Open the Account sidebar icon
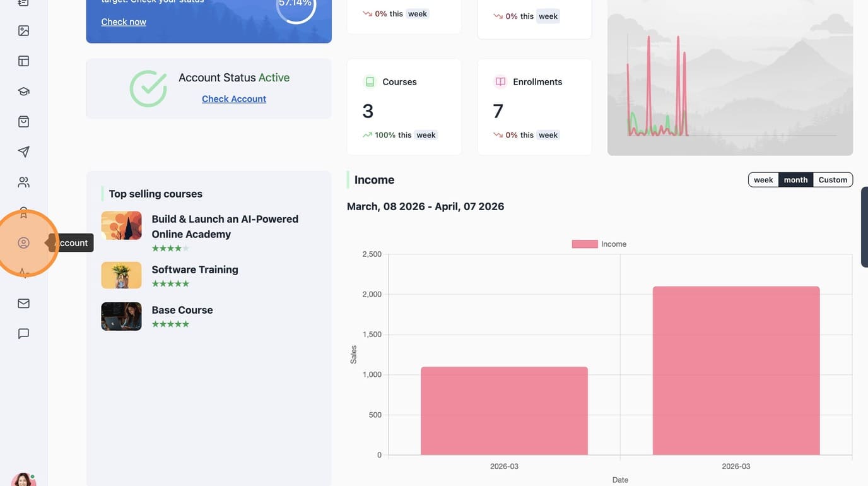 point(23,242)
